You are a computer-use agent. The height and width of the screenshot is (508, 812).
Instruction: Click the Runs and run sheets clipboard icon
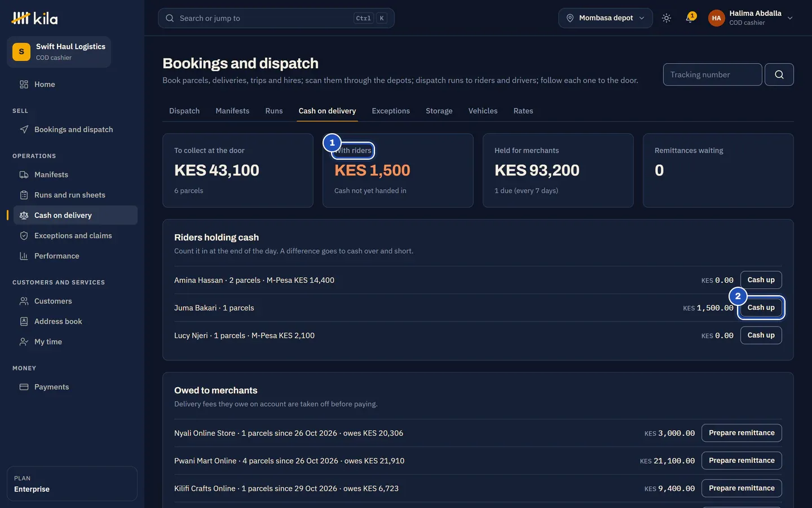pyautogui.click(x=24, y=195)
